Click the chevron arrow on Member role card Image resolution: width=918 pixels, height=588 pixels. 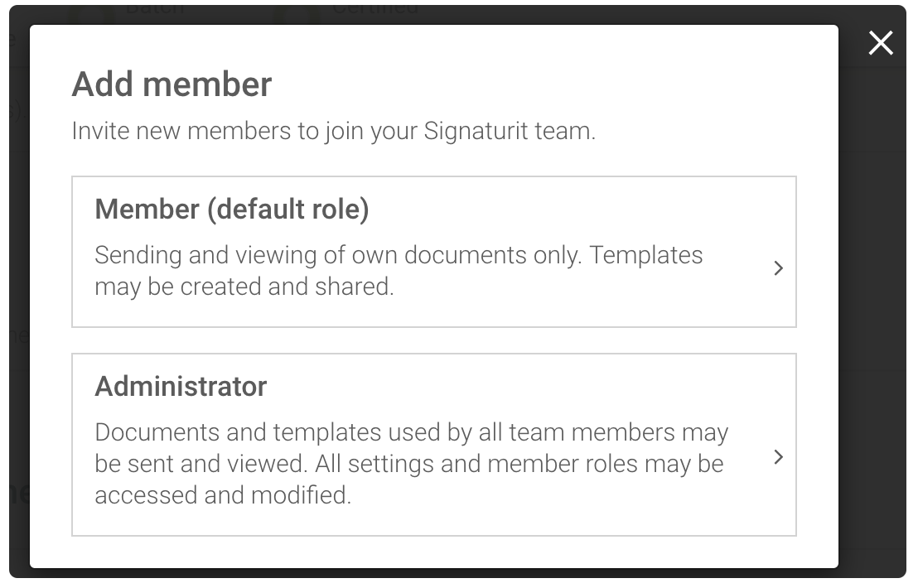point(778,268)
